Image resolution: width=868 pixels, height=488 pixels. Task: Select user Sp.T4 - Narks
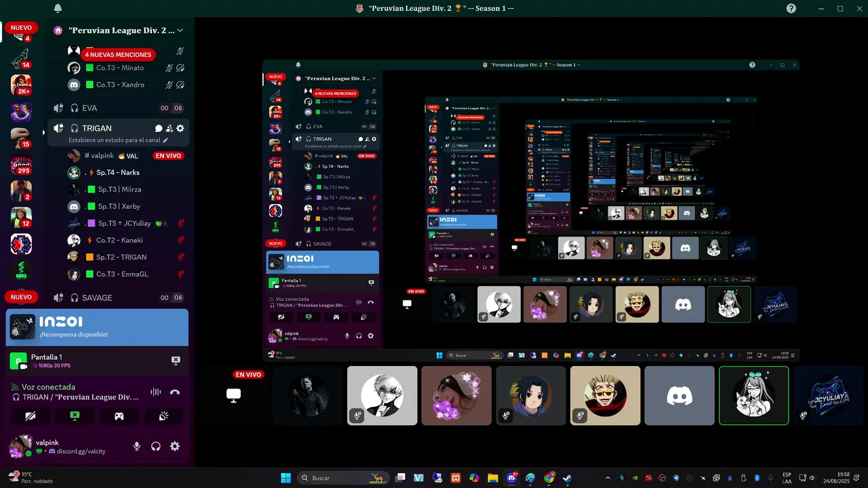126,172
